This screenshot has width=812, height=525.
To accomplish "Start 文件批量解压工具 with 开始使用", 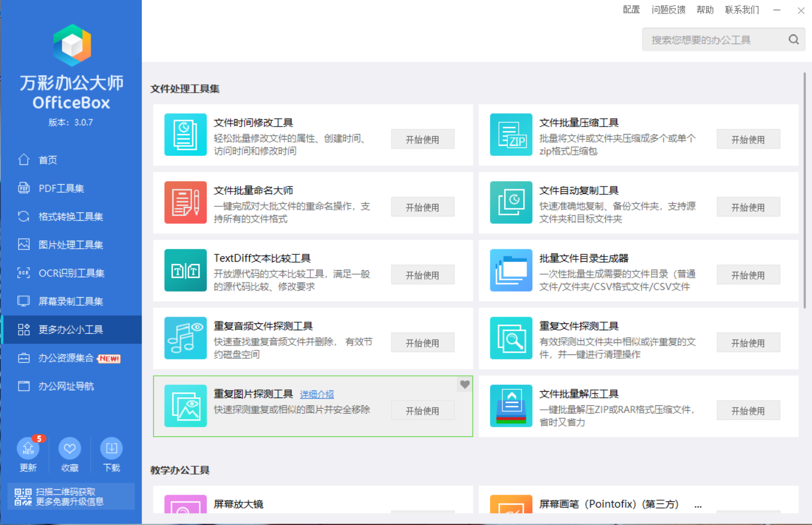I will pyautogui.click(x=748, y=411).
